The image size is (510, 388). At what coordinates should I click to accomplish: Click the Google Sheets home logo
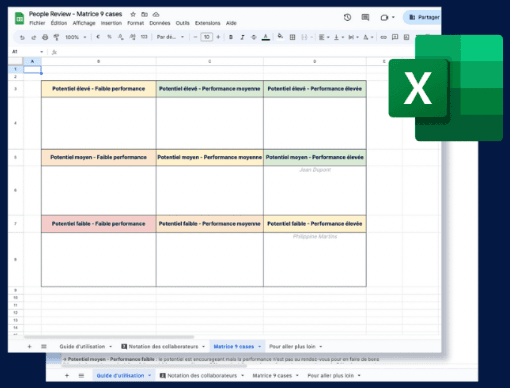(x=19, y=18)
